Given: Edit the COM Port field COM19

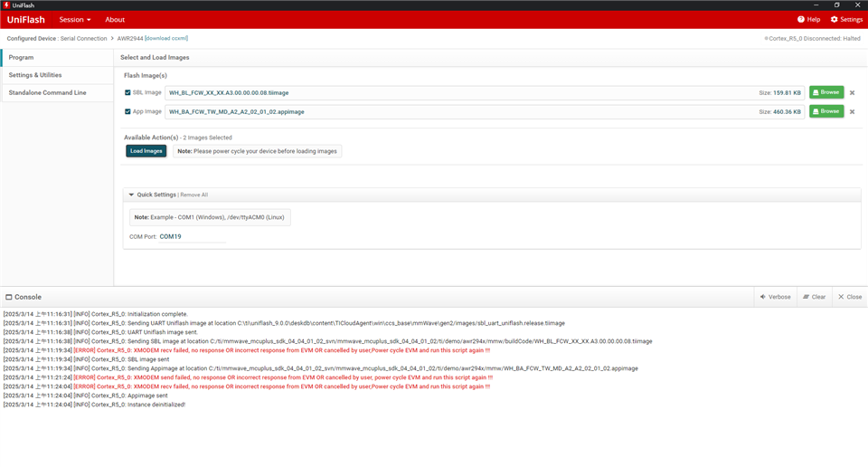Looking at the screenshot, I should coord(192,236).
